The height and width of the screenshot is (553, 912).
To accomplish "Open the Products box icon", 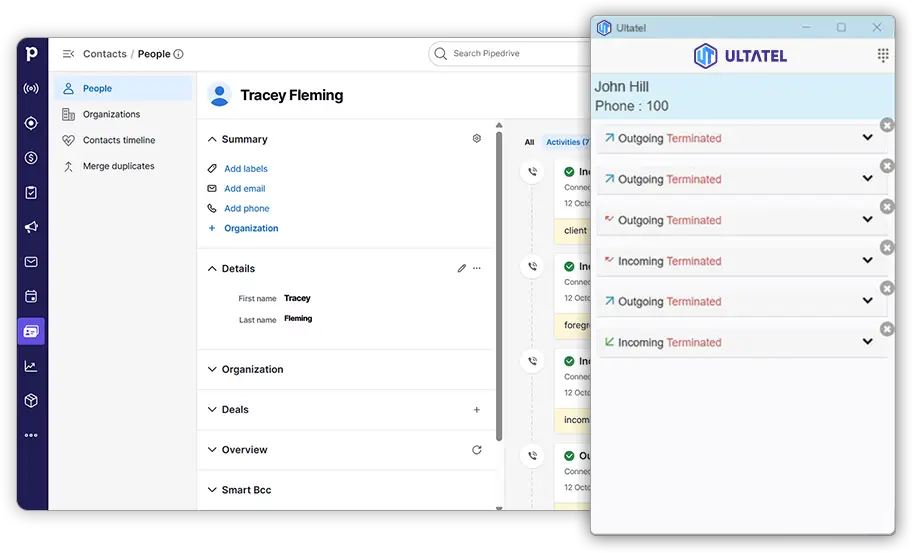I will point(31,401).
